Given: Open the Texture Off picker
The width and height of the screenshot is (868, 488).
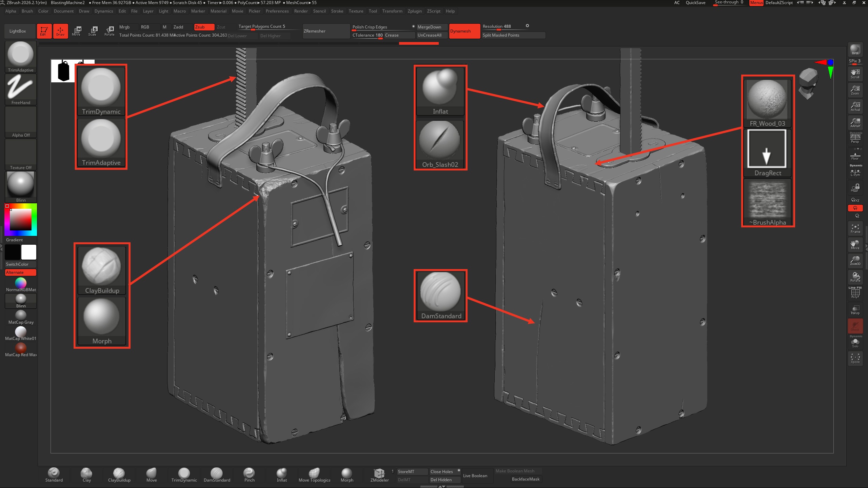Looking at the screenshot, I should [x=21, y=155].
